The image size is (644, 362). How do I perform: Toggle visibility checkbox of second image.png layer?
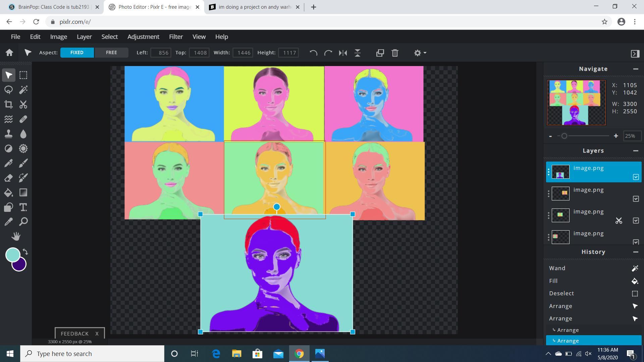coord(636,199)
